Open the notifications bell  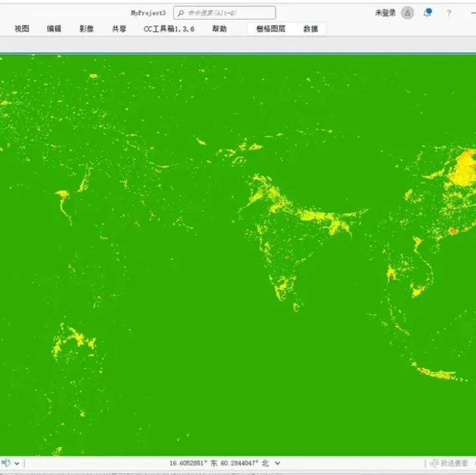(428, 13)
